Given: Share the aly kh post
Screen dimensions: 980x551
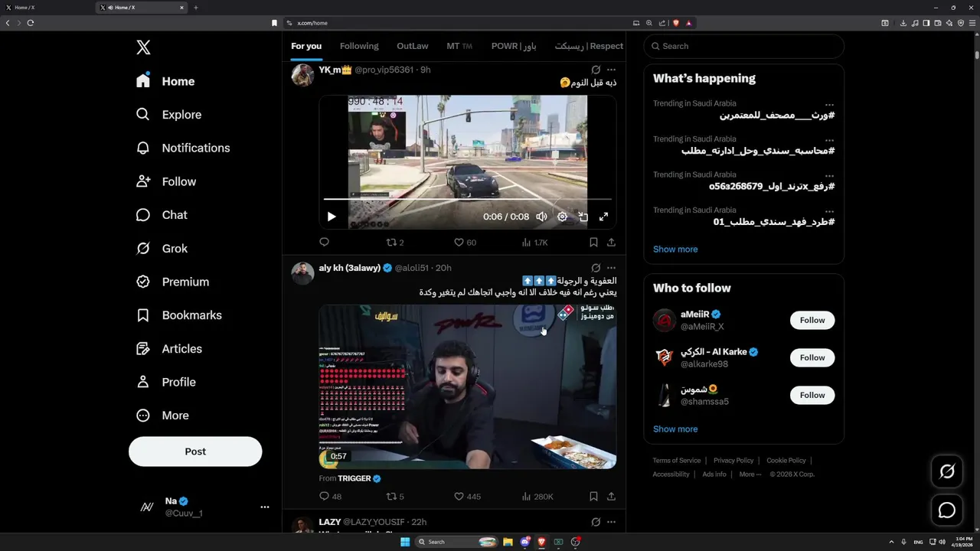Looking at the screenshot, I should pyautogui.click(x=611, y=497).
